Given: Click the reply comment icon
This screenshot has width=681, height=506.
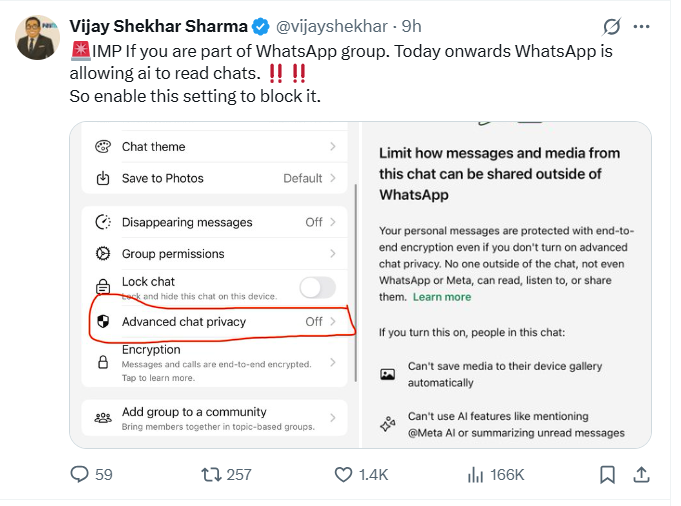Looking at the screenshot, I should click(x=80, y=474).
